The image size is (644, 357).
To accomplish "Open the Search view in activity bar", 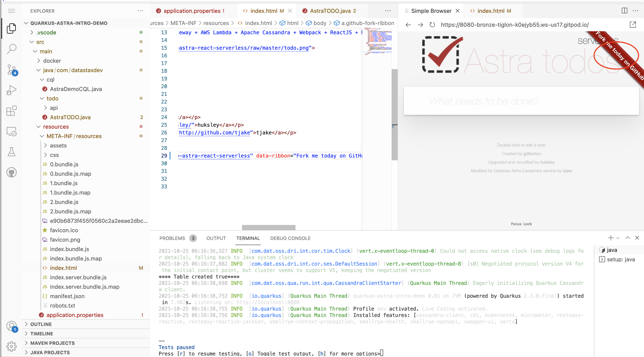I will pyautogui.click(x=12, y=49).
